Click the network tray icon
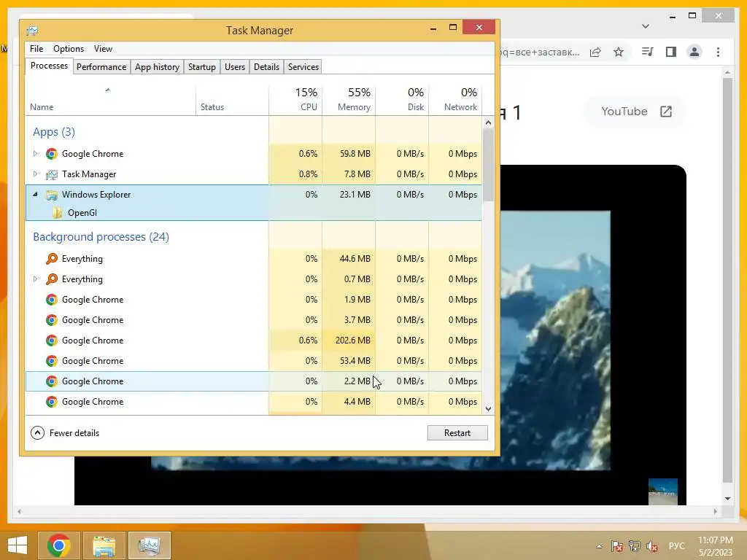Screen dimensions: 747x560 (635, 545)
